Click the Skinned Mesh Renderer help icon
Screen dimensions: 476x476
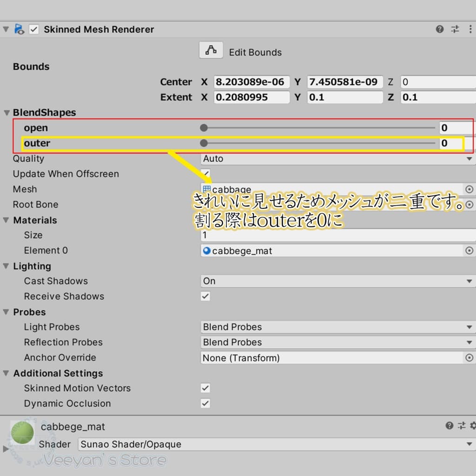(x=440, y=29)
